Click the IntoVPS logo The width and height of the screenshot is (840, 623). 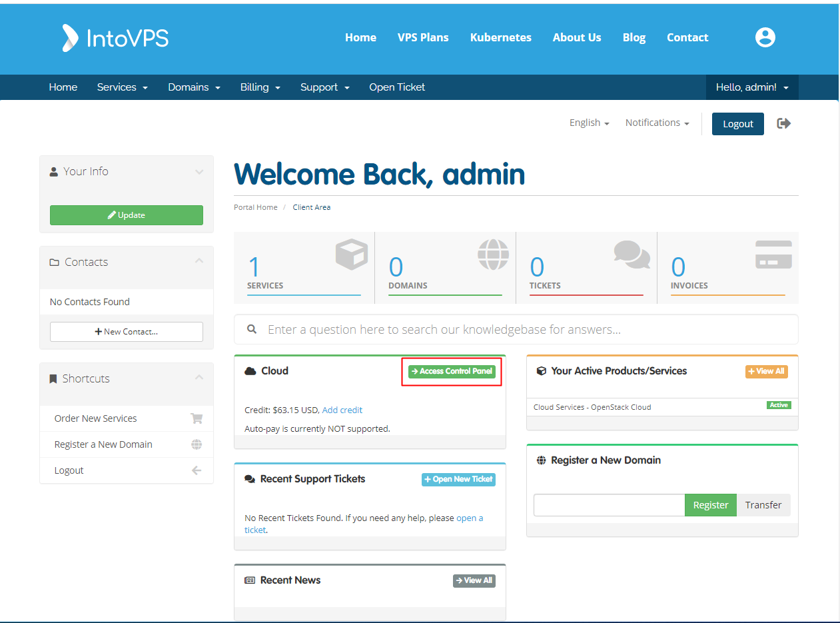pos(115,38)
